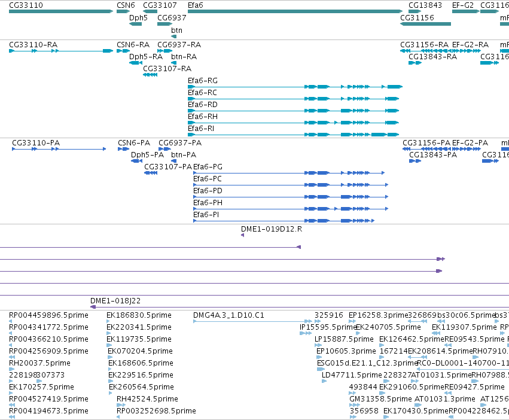Viewport: 509px width, 420px height.
Task: Click EST EK170257.5prime
Action: pyautogui.click(x=41, y=387)
